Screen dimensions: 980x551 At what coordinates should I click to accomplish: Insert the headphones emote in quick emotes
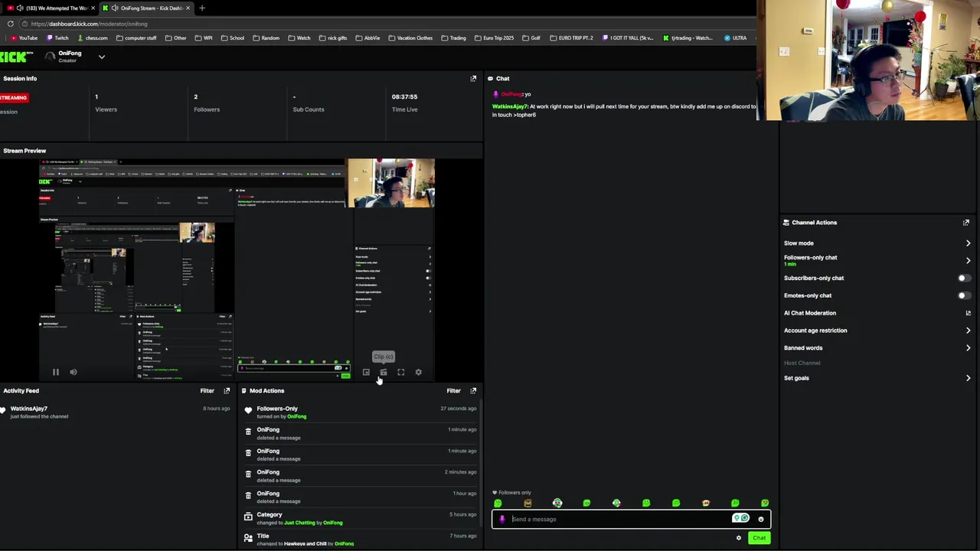tap(557, 503)
